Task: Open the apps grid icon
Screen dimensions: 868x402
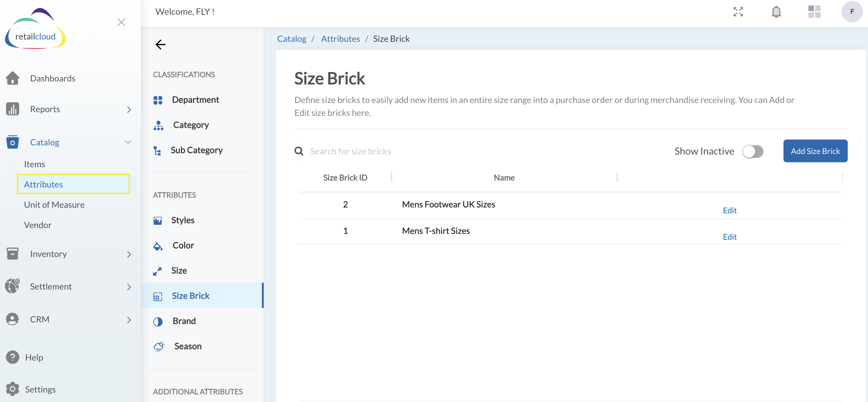Action: tap(814, 11)
